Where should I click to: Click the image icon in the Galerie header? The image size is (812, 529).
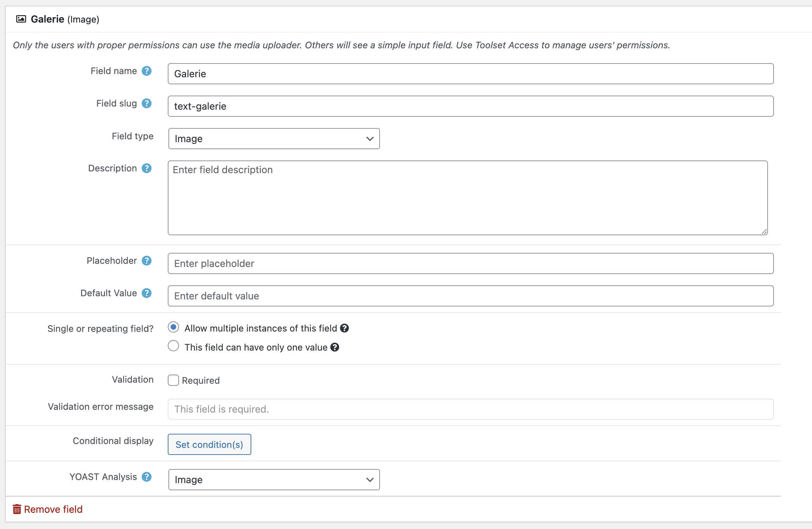[x=21, y=19]
